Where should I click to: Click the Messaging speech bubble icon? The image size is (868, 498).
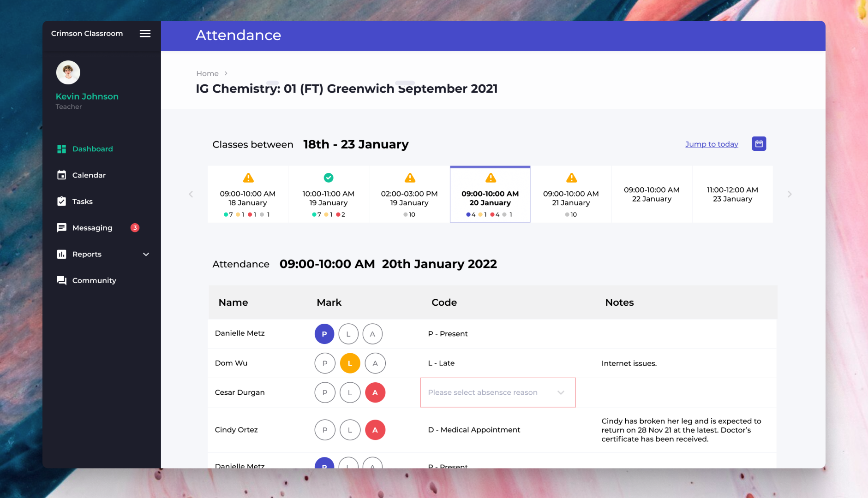(x=61, y=228)
